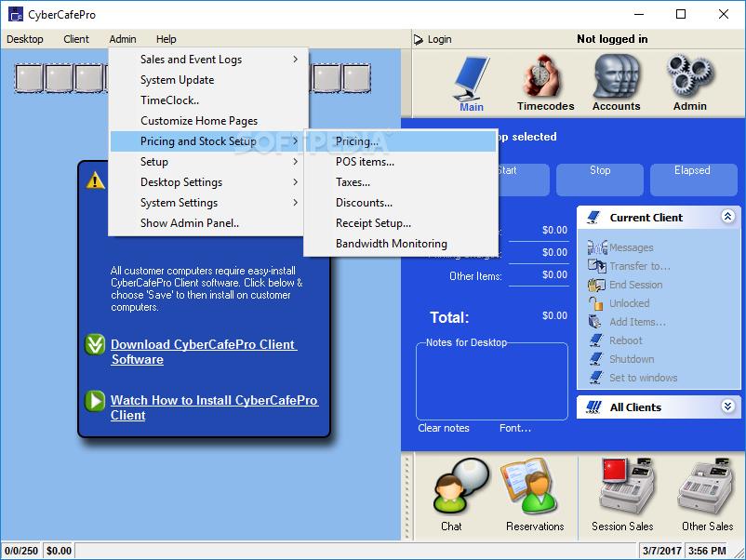Select POS items... submenu item

[401, 162]
